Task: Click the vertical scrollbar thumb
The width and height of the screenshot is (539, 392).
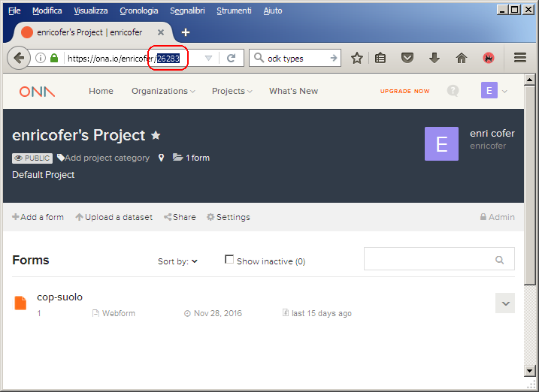Action: pyautogui.click(x=530, y=185)
